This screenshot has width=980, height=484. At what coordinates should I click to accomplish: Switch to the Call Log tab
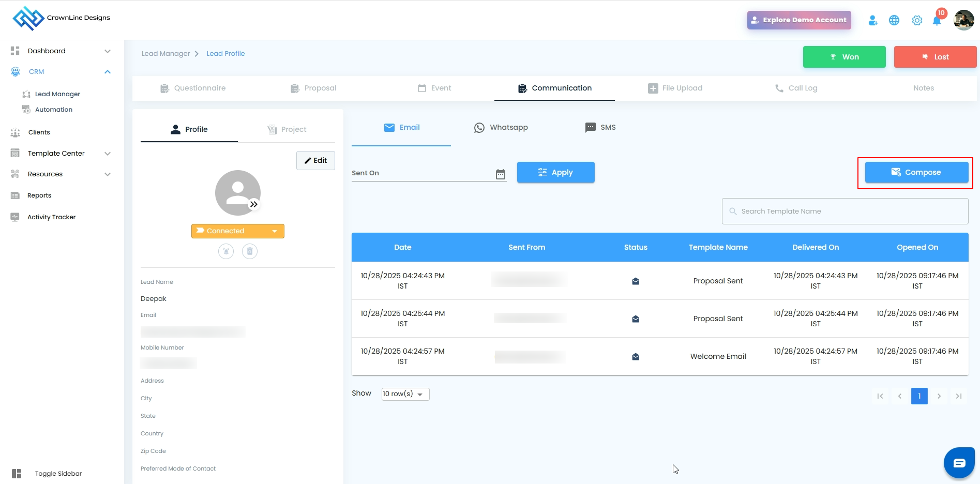796,88
